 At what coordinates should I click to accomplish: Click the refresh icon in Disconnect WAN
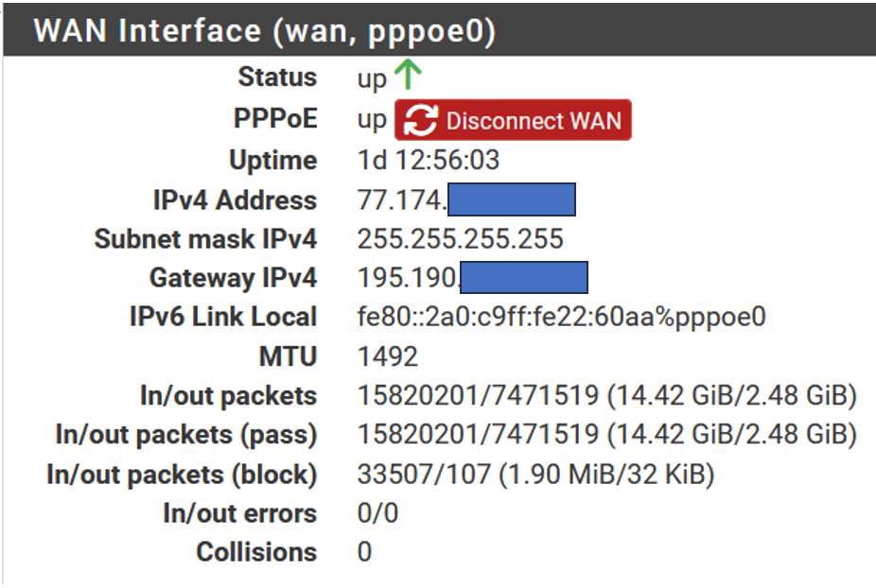(421, 121)
